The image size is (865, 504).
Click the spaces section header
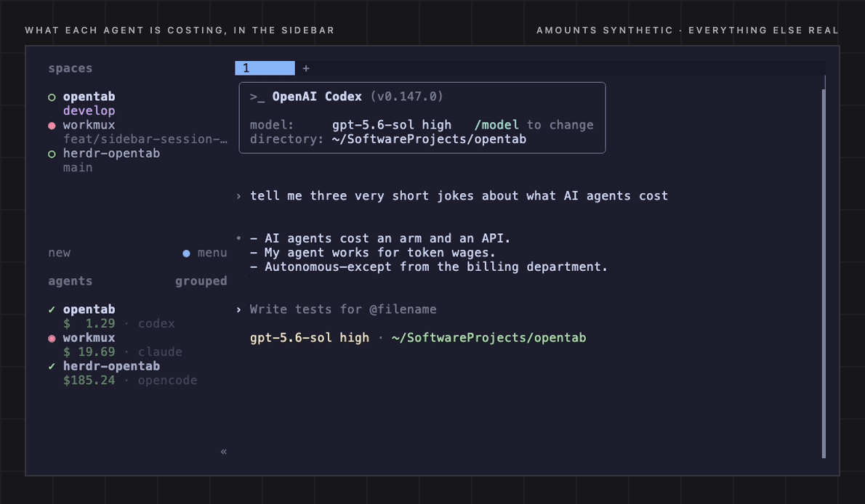(x=70, y=68)
